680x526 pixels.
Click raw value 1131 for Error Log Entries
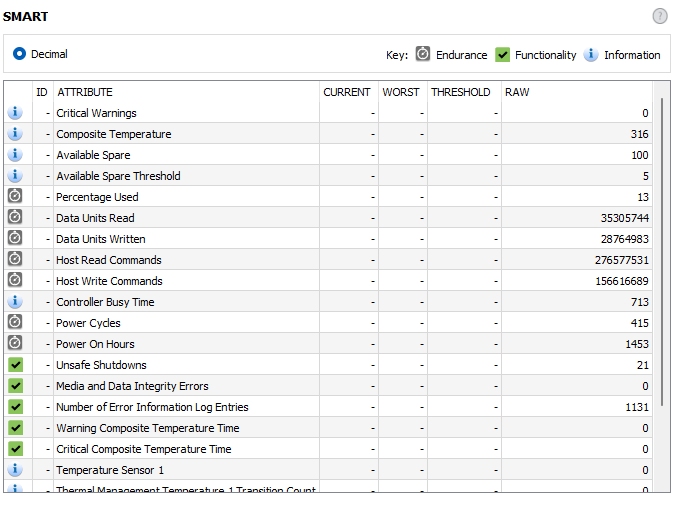(637, 407)
